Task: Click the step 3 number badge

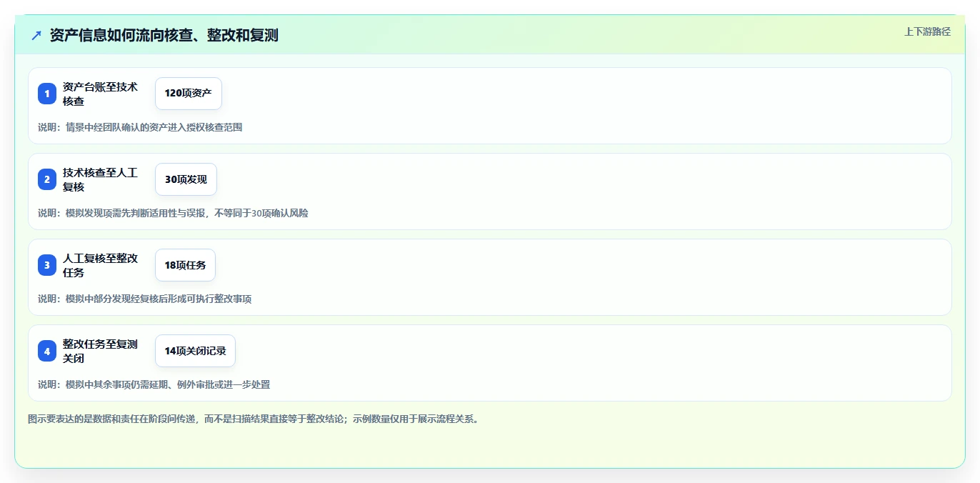Action: click(x=47, y=265)
